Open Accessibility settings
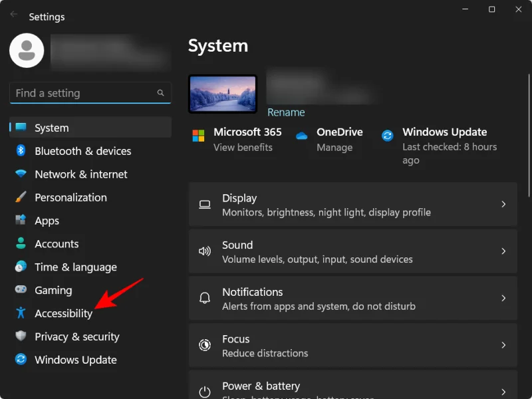This screenshot has height=399, width=532. pyautogui.click(x=90, y=313)
